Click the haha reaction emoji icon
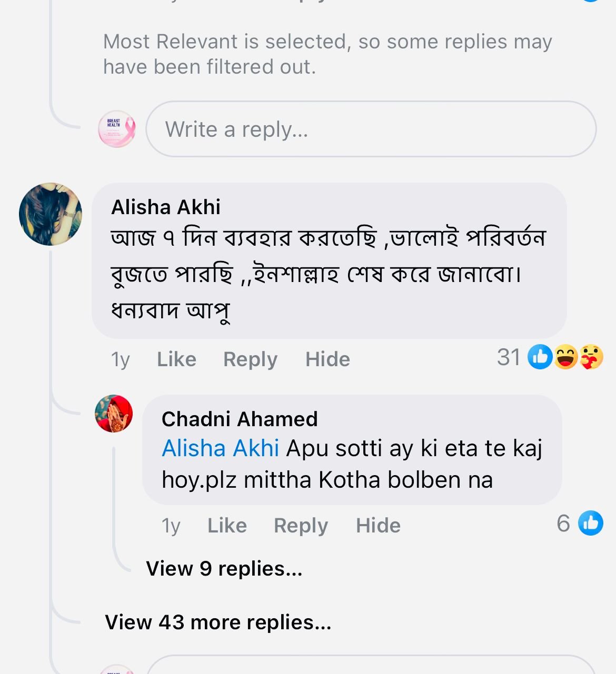Screen dimensions: 616x674 click(566, 357)
